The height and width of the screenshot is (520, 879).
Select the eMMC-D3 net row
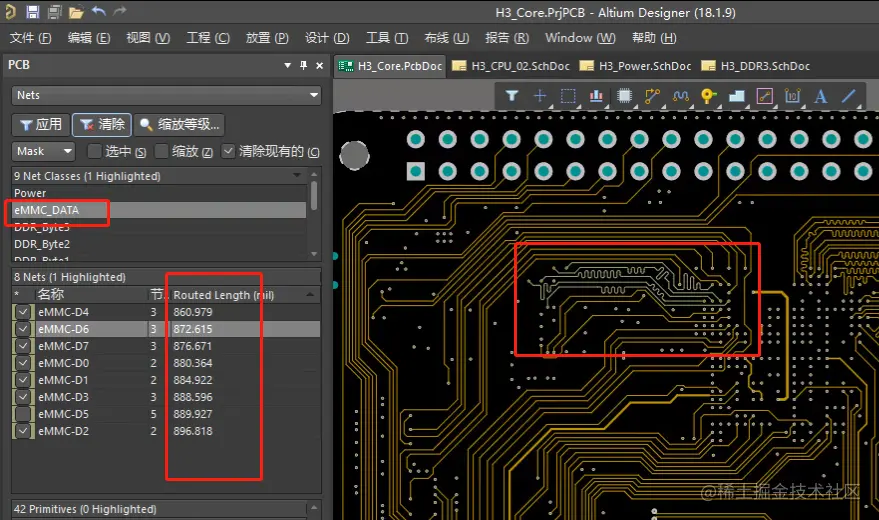pyautogui.click(x=166, y=397)
